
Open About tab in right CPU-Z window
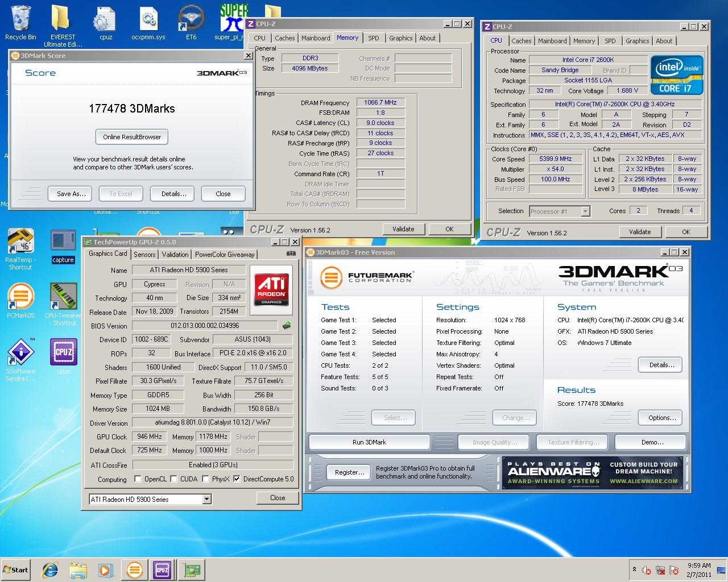(x=664, y=41)
